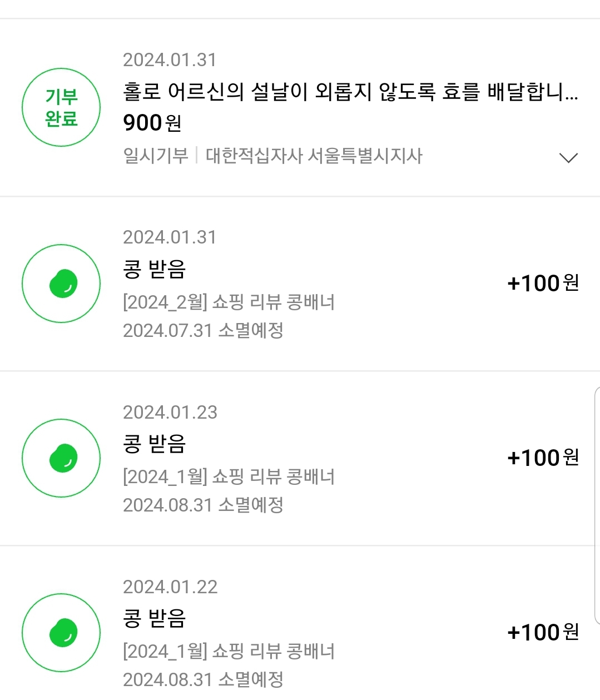This screenshot has width=600, height=700.
Task: Tap [2024_1월] 쇼핑 리뷰 콩배너 in 01.22 entry
Action: pos(229,652)
